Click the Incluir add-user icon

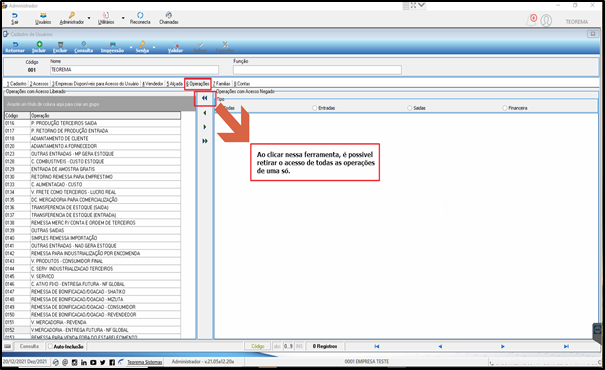click(39, 44)
